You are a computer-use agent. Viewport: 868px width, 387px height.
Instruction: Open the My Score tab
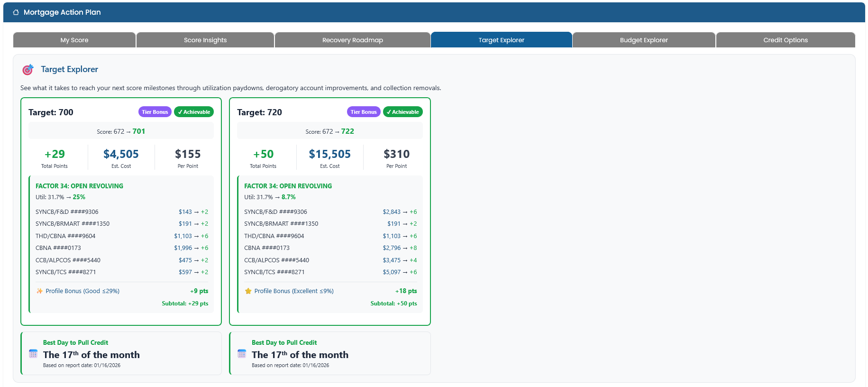[x=74, y=40]
